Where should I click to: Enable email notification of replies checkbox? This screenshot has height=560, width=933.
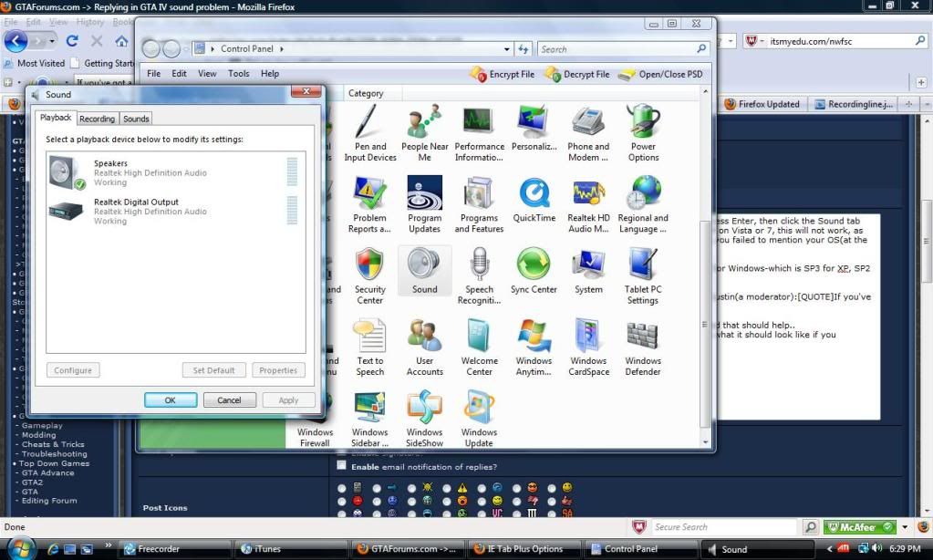coord(342,466)
